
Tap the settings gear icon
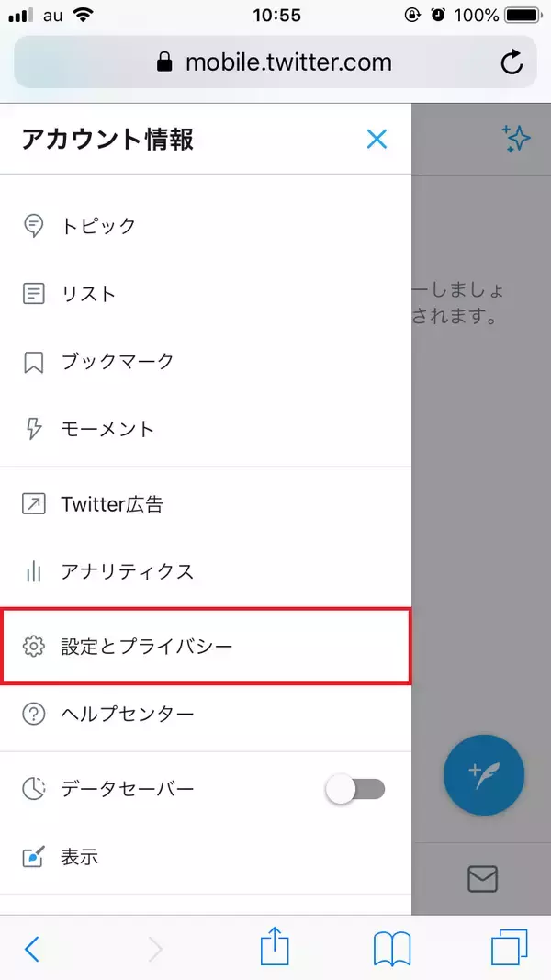click(34, 646)
